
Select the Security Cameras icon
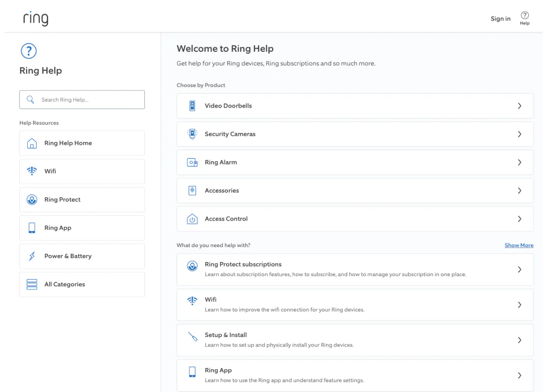[x=192, y=134]
